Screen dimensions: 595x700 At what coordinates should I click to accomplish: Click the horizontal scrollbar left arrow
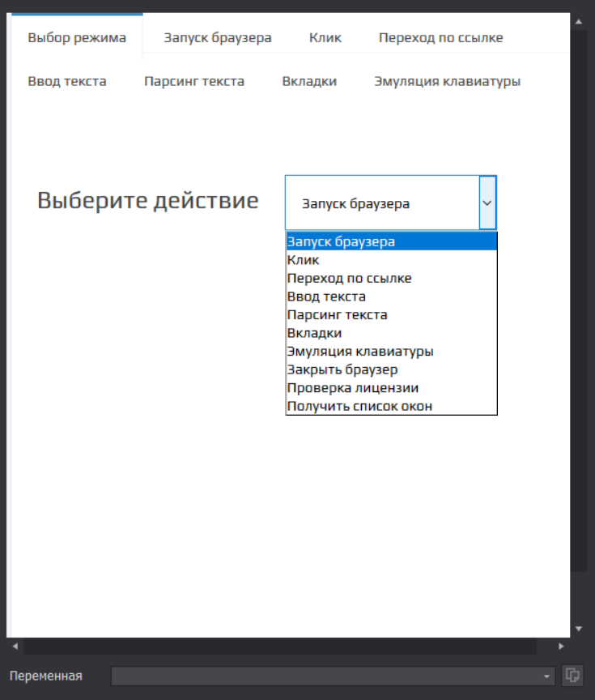pyautogui.click(x=15, y=646)
